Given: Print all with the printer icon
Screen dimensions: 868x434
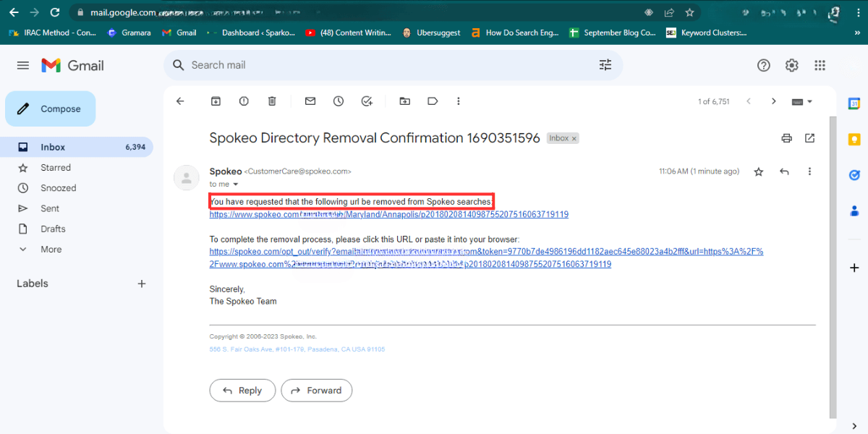Looking at the screenshot, I should coord(786,138).
